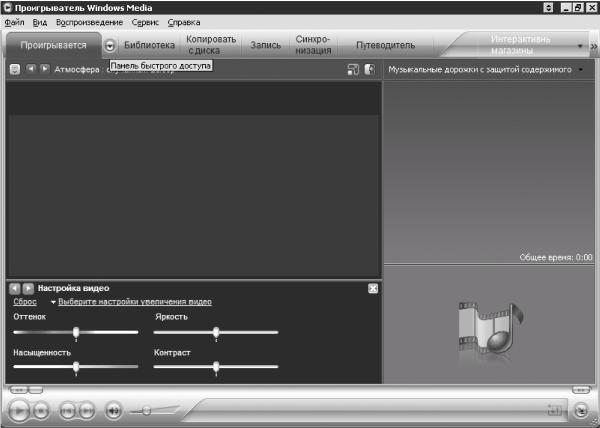Skip to the previous track
Viewport: 600px width, 428px height.
(x=67, y=410)
